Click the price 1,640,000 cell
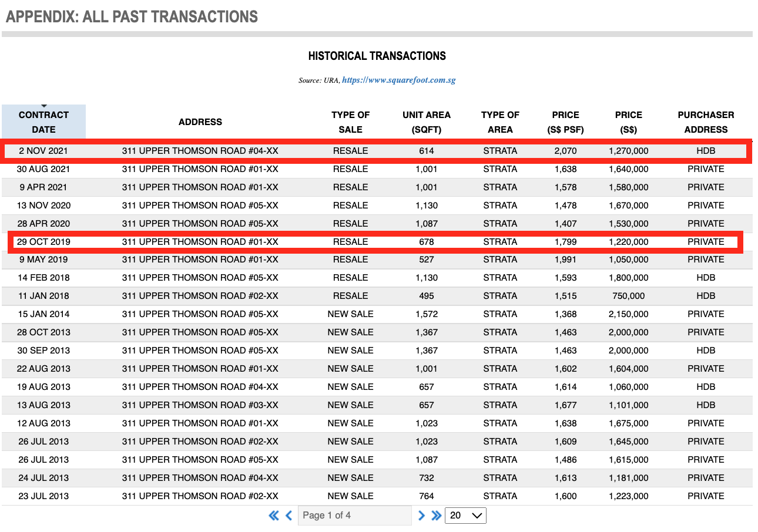 (629, 169)
